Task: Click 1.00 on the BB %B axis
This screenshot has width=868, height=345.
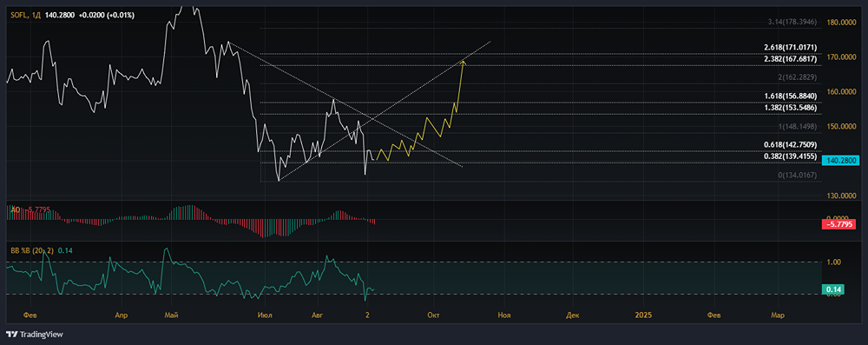Action: click(833, 262)
